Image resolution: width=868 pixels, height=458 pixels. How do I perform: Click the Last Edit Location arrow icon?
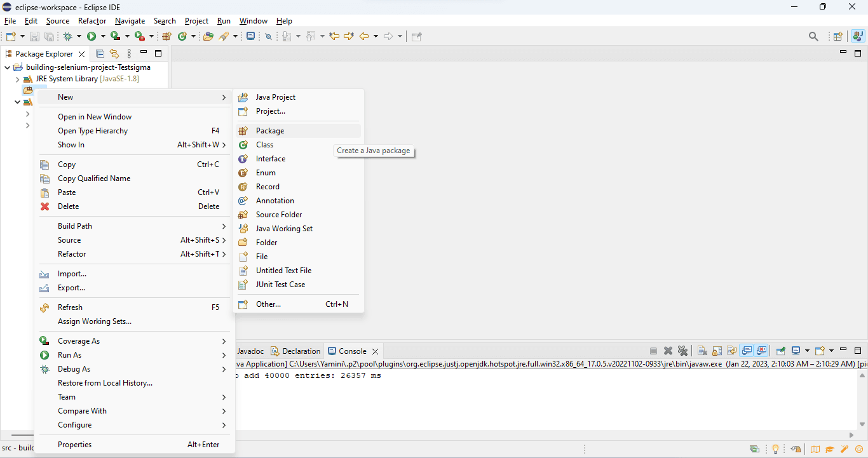coord(334,36)
